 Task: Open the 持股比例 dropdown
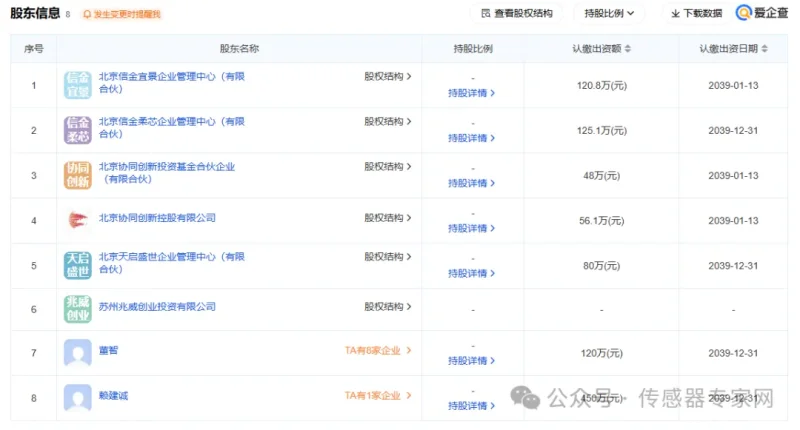pyautogui.click(x=609, y=13)
